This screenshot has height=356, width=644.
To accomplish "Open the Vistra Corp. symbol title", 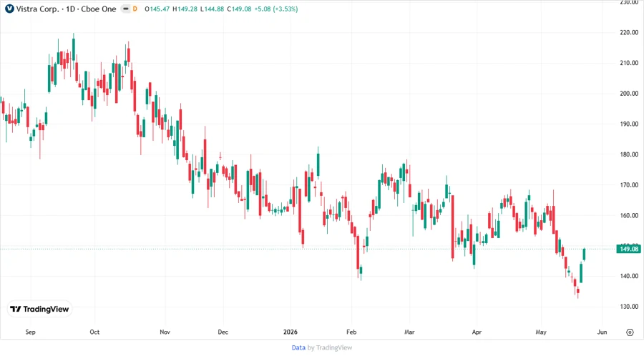I will tap(66, 9).
